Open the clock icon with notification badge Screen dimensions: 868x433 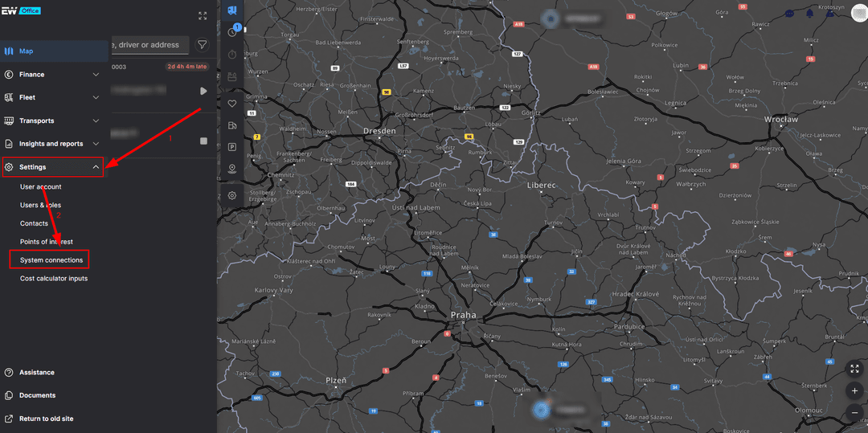tap(232, 31)
